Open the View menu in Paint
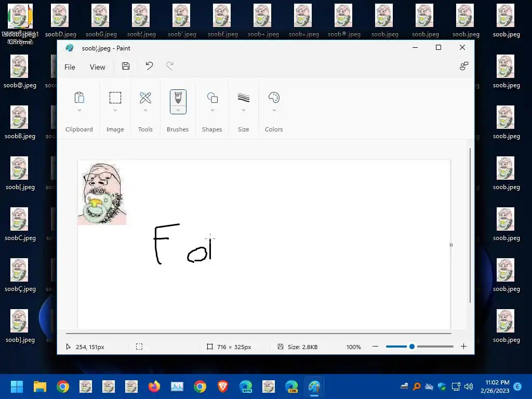 pos(97,67)
